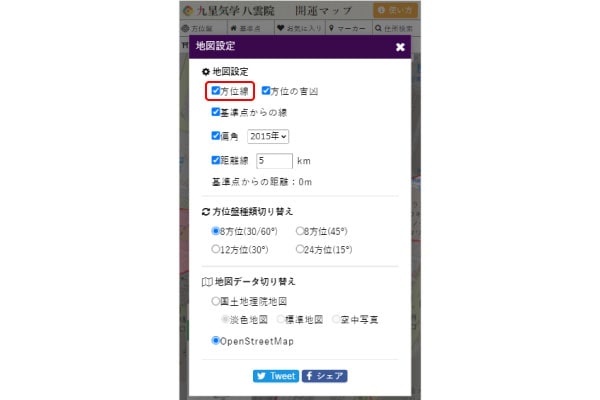
Task: Click the Facebook シェア button
Action: tap(324, 376)
